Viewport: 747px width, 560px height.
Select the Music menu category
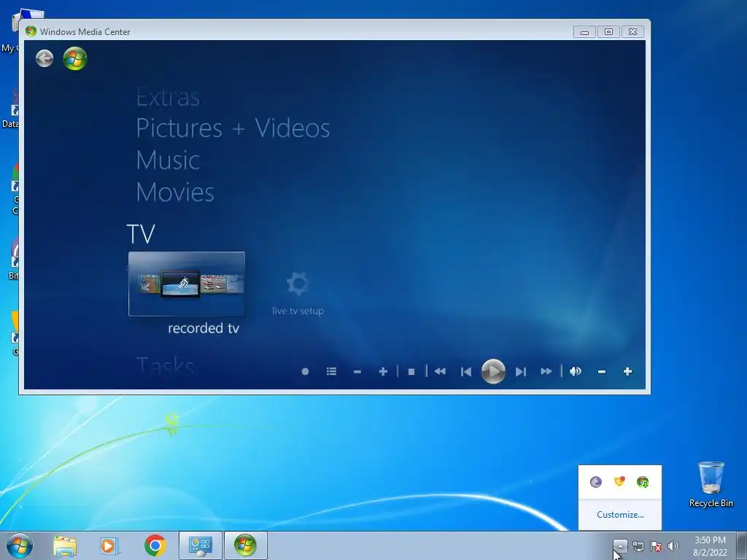[168, 160]
